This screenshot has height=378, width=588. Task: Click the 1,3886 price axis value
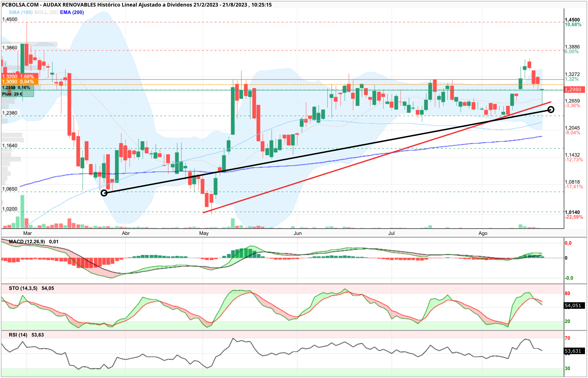coord(572,47)
